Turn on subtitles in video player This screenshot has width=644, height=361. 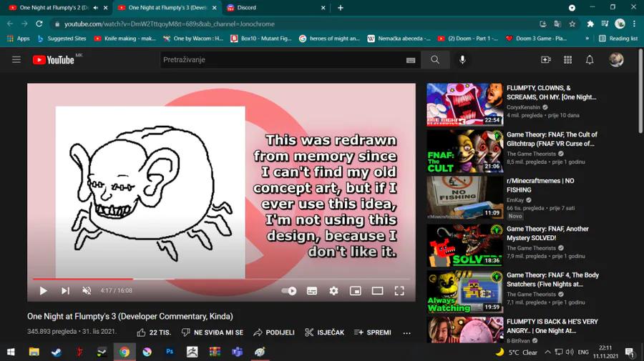[312, 291]
